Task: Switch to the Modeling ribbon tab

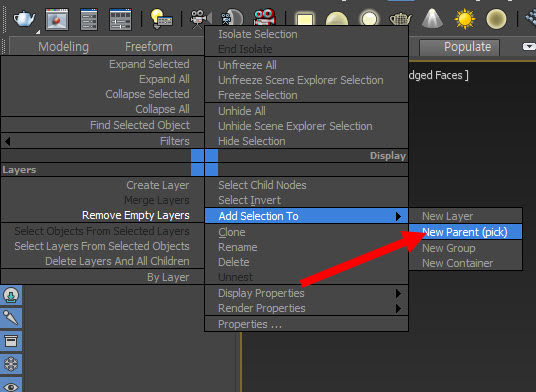Action: (x=63, y=46)
